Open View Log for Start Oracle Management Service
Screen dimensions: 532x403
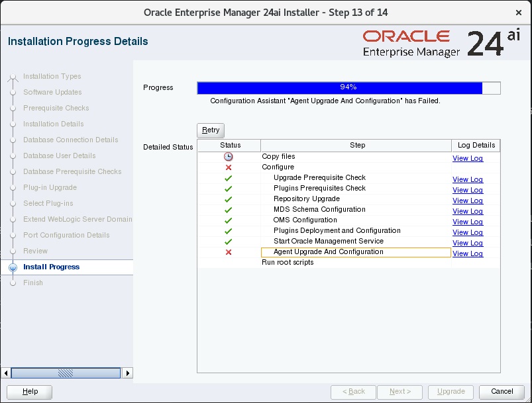468,243
